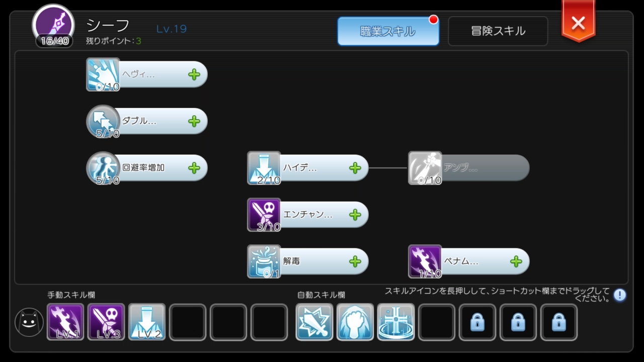Select the ベナム skill icon
Screen dimensions: 644x362
point(425,261)
